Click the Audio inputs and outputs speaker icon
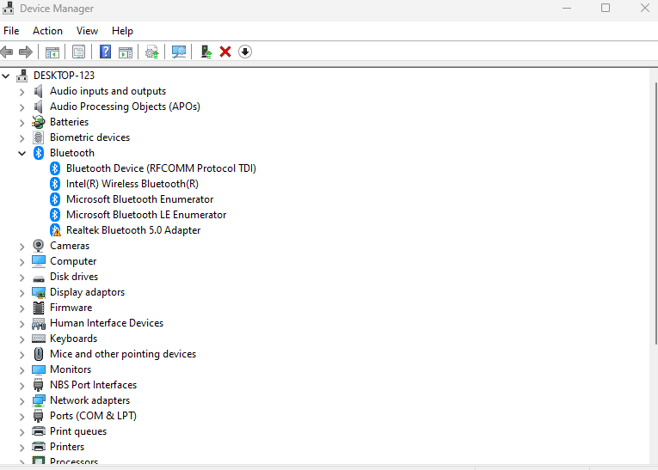Screen dimensions: 658x470 click(x=39, y=91)
